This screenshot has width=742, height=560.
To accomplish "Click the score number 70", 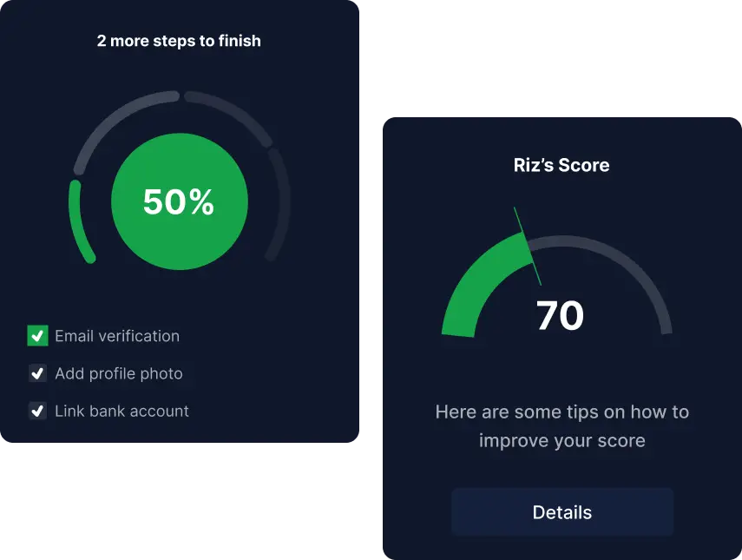I will click(560, 316).
